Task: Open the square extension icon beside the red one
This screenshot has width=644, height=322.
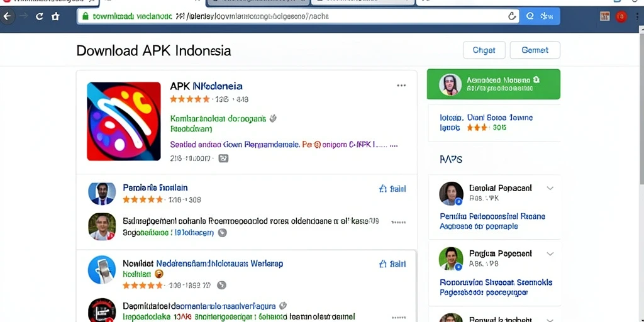Action: [x=604, y=16]
